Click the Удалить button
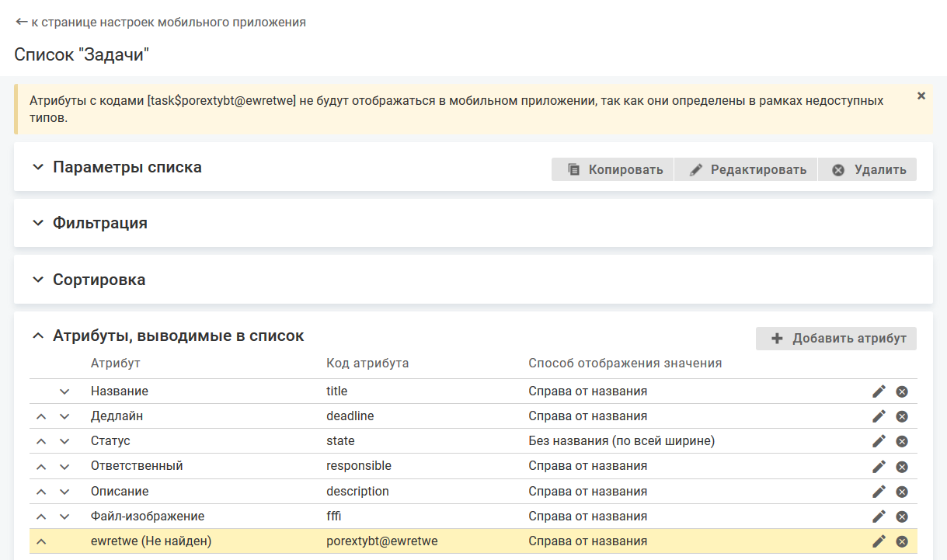Viewport: 947px width, 560px height. pyautogui.click(x=868, y=169)
